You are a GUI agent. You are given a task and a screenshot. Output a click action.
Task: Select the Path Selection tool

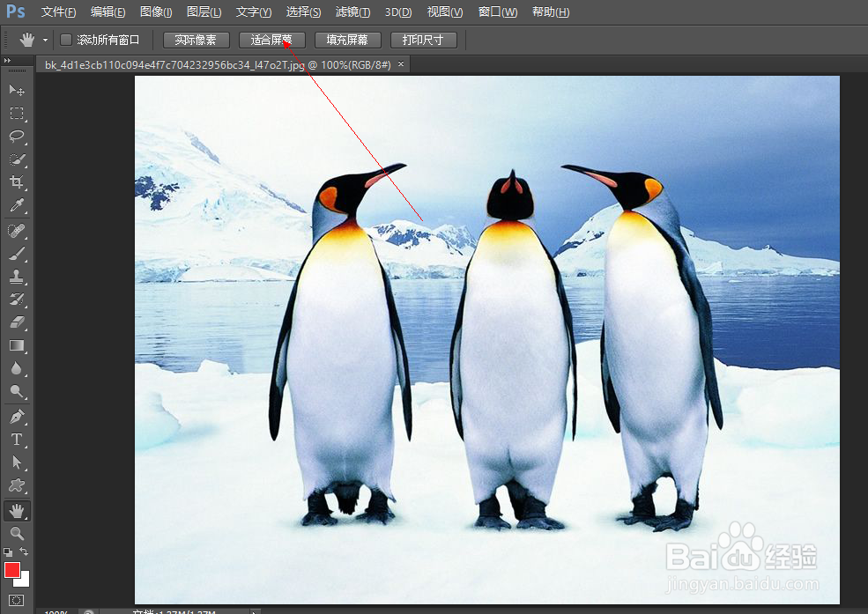click(x=17, y=462)
